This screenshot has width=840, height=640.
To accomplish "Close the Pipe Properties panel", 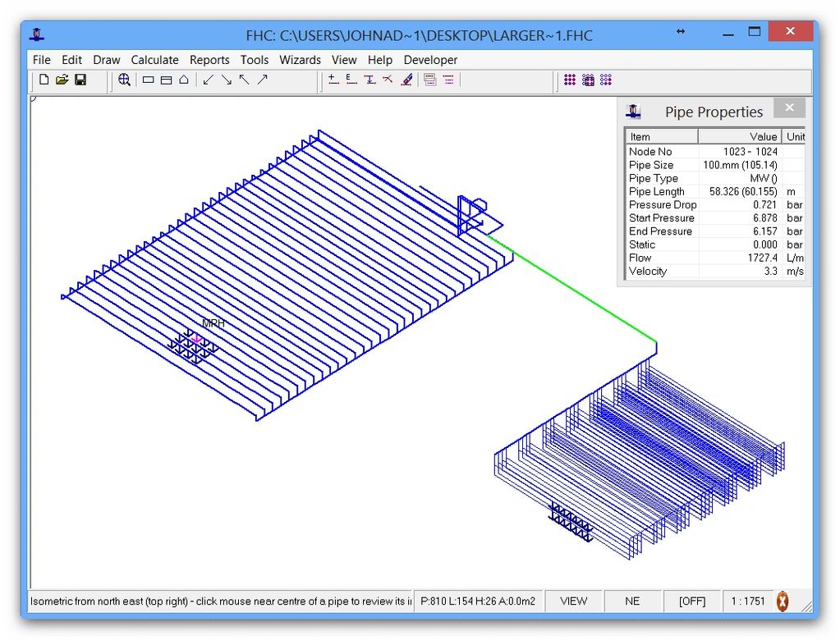I will 789,108.
